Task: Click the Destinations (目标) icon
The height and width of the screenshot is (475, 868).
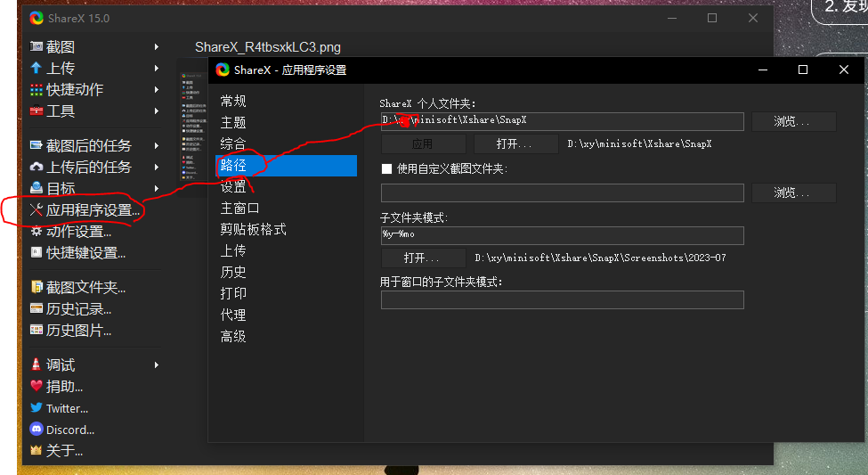Action: (36, 188)
